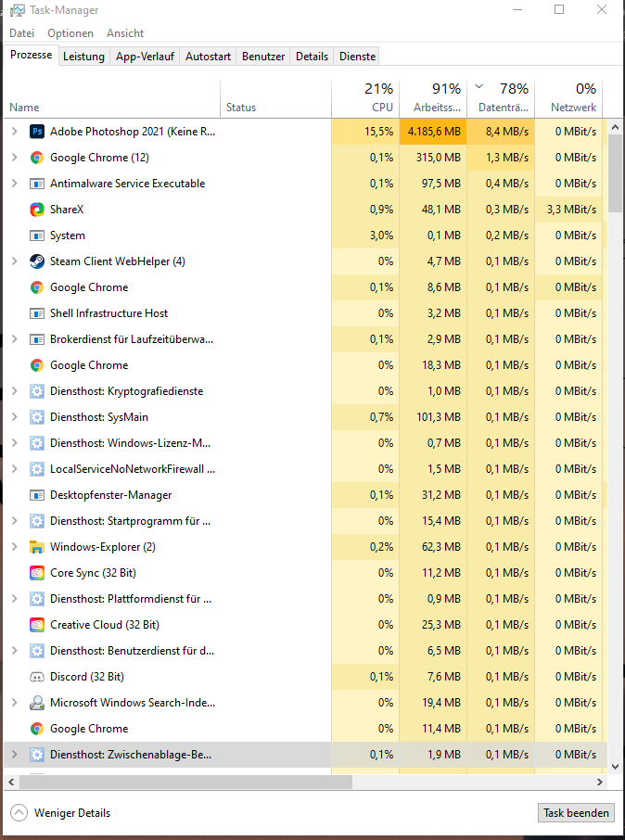Image resolution: width=625 pixels, height=840 pixels.
Task: Click the horizontal scrollbar right arrow
Action: tap(600, 783)
